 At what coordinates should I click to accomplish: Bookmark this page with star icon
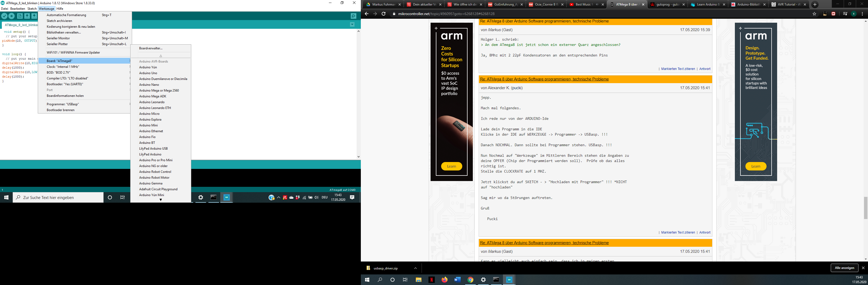point(814,14)
